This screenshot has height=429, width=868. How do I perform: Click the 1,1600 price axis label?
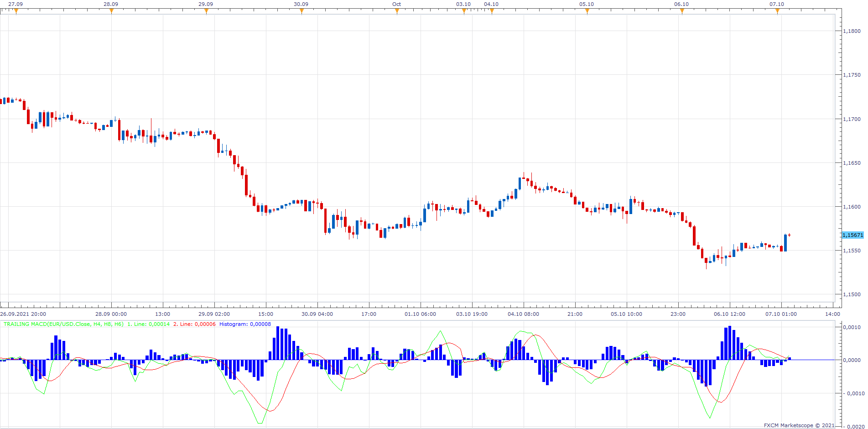(x=852, y=207)
